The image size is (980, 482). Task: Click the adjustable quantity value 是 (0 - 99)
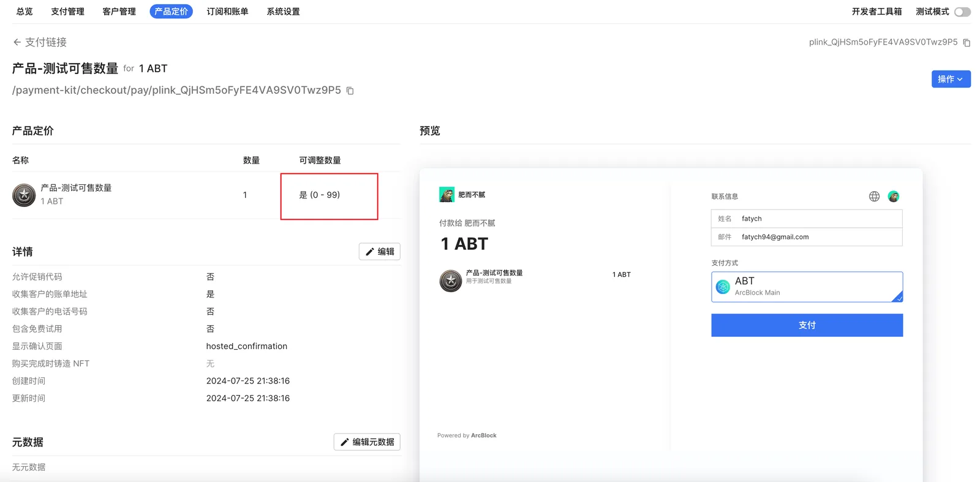coord(319,195)
